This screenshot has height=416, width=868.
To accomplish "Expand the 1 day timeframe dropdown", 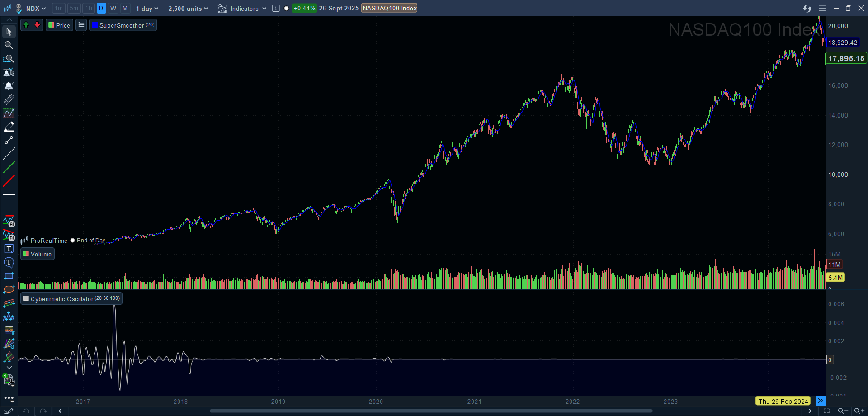I will coord(147,8).
